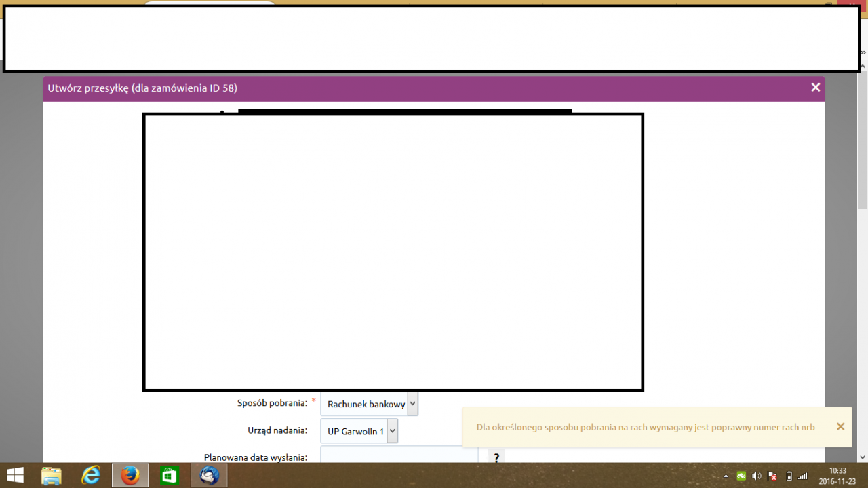Viewport: 868px width, 488px height.
Task: Launch Internet Explorer from the taskbar
Action: click(90, 475)
